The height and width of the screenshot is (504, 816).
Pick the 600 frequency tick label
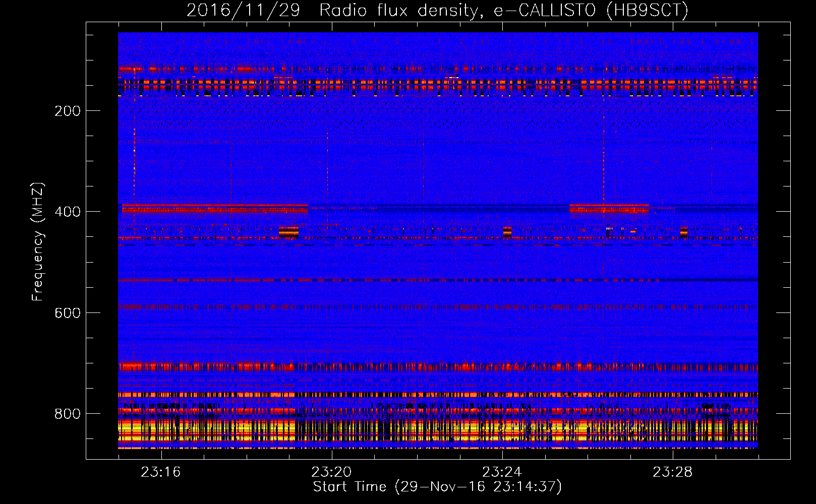click(68, 313)
